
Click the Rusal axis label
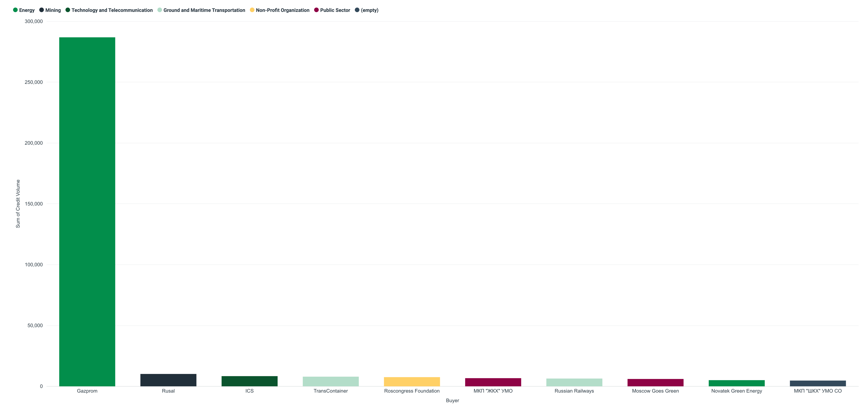click(168, 391)
